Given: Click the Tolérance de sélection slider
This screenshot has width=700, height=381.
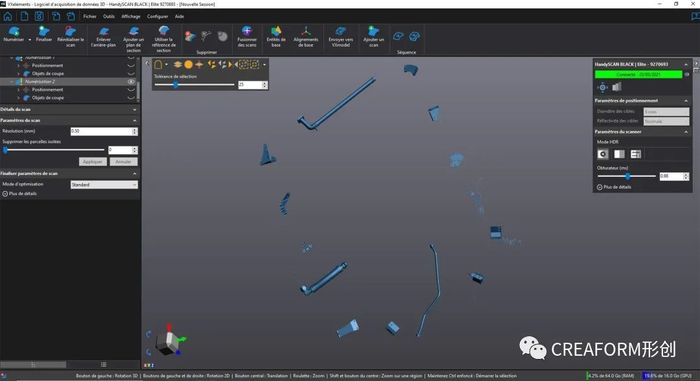Looking at the screenshot, I should pyautogui.click(x=194, y=84).
